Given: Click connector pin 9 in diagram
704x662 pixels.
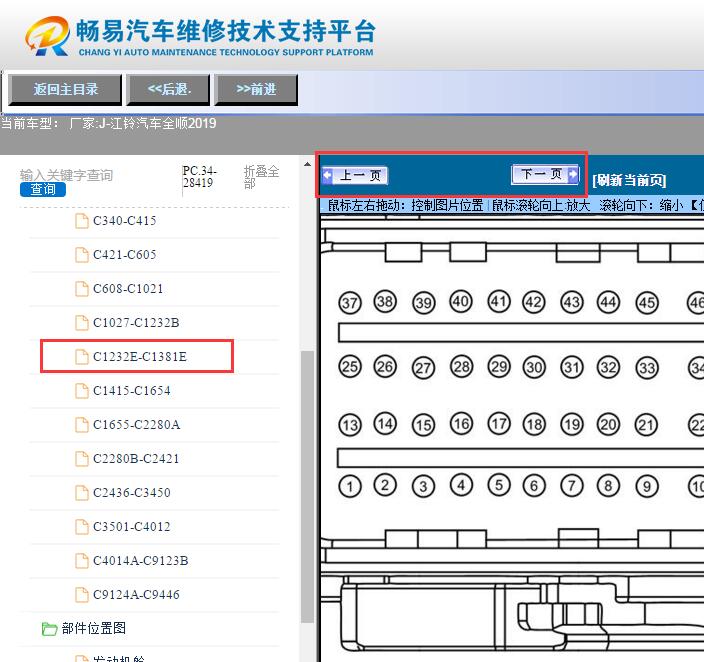Looking at the screenshot, I should click(647, 487).
